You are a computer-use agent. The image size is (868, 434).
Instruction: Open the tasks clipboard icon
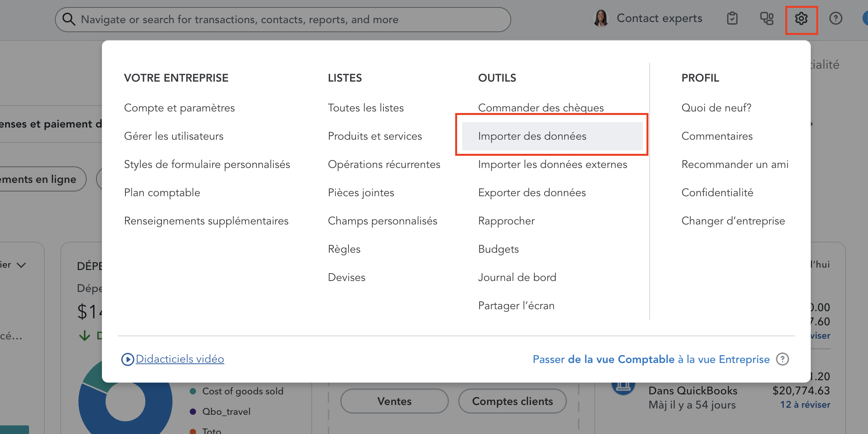pyautogui.click(x=732, y=18)
